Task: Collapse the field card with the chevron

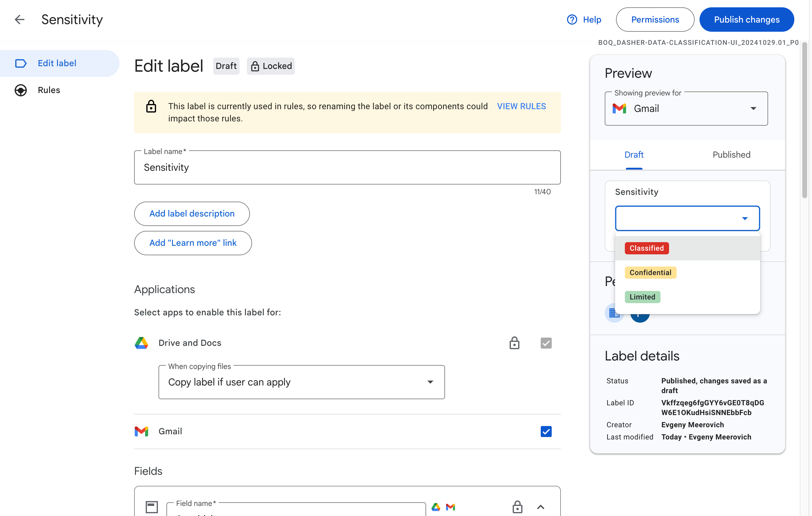Action: coord(540,507)
